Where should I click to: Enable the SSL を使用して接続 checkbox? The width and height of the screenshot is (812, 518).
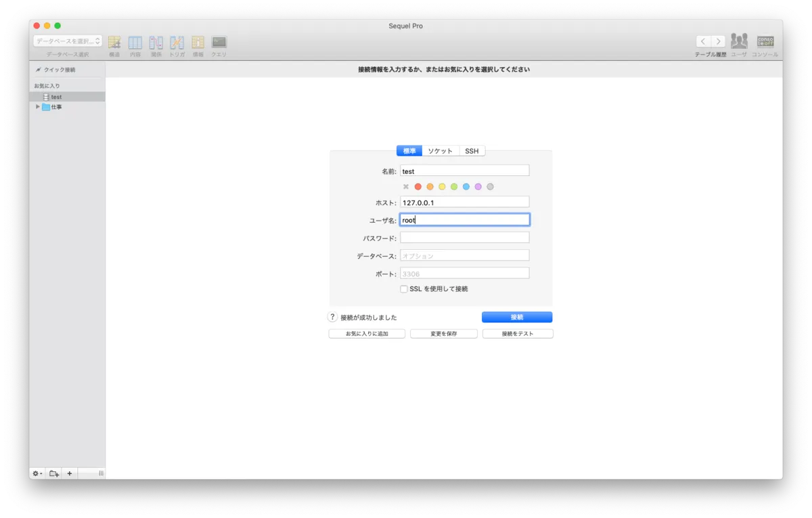pos(404,289)
